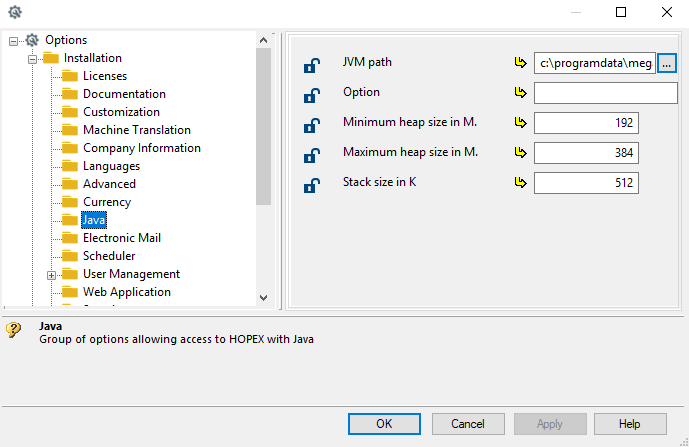Click the Installation folder icon

(x=51, y=58)
